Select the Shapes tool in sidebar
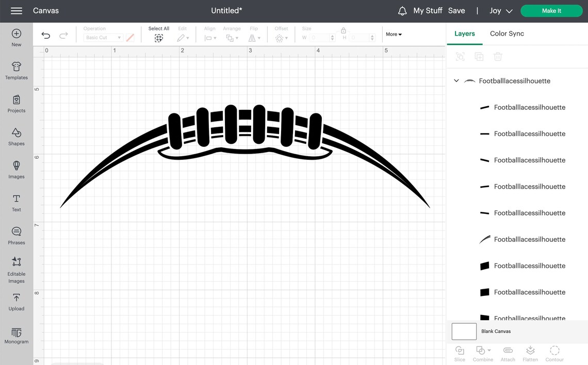Screen dimensions: 588x365 pos(16,137)
